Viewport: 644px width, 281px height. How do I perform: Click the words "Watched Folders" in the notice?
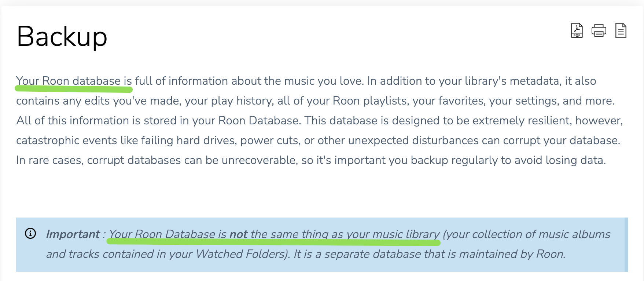click(240, 254)
